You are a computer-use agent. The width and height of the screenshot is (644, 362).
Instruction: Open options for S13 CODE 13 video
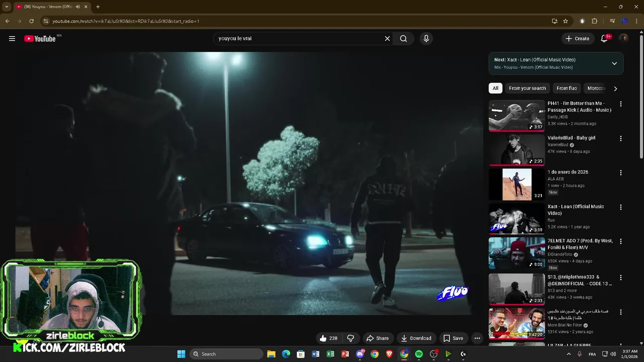pyautogui.click(x=620, y=278)
